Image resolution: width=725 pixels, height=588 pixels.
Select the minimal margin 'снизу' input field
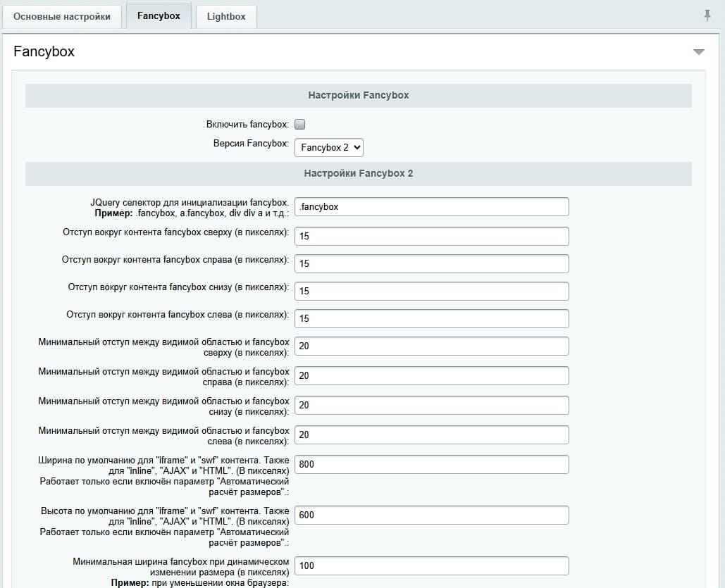click(431, 406)
